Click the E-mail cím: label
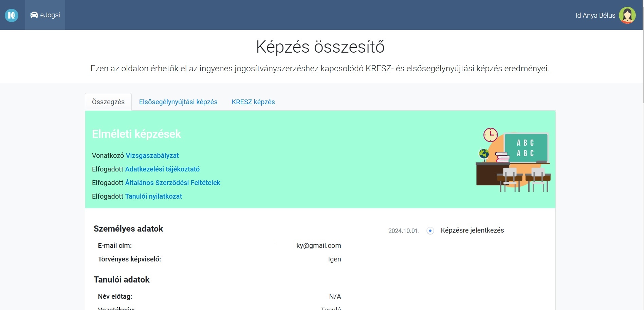The height and width of the screenshot is (310, 644). [x=115, y=245]
